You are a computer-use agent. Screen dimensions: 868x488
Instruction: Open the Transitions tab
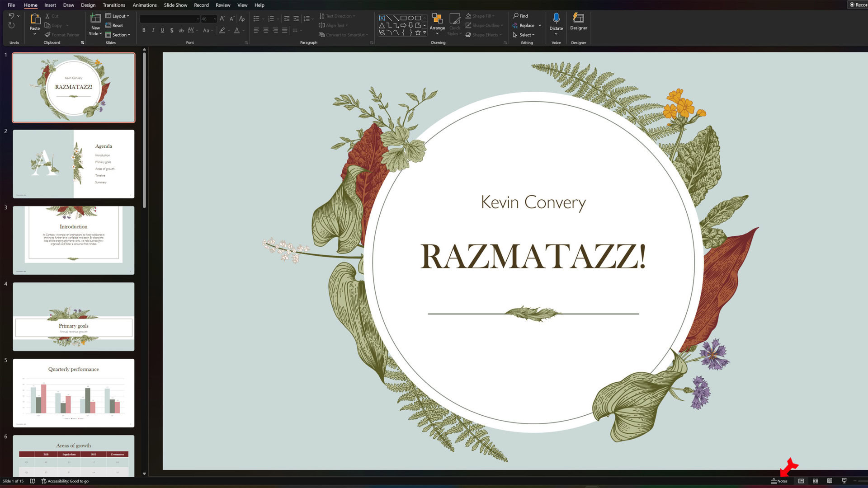tap(113, 5)
